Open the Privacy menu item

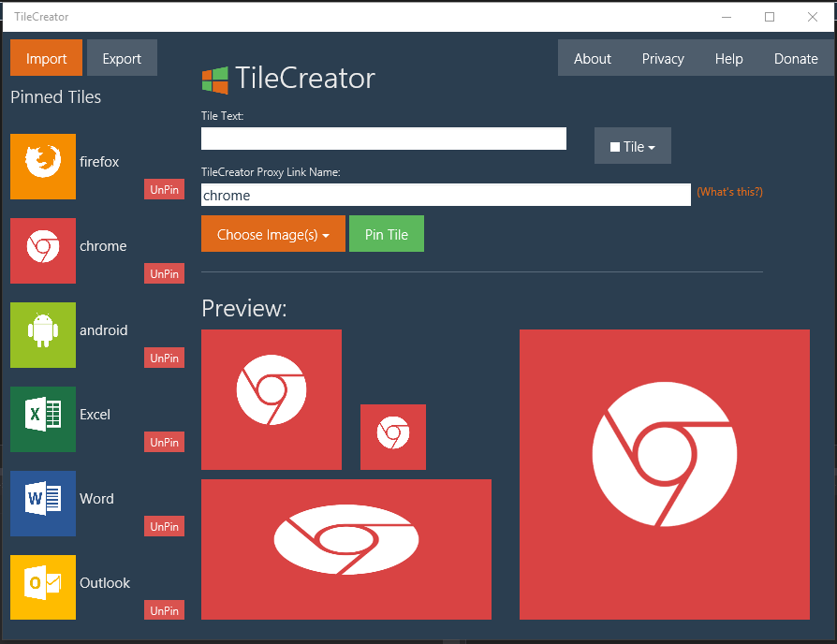click(662, 58)
